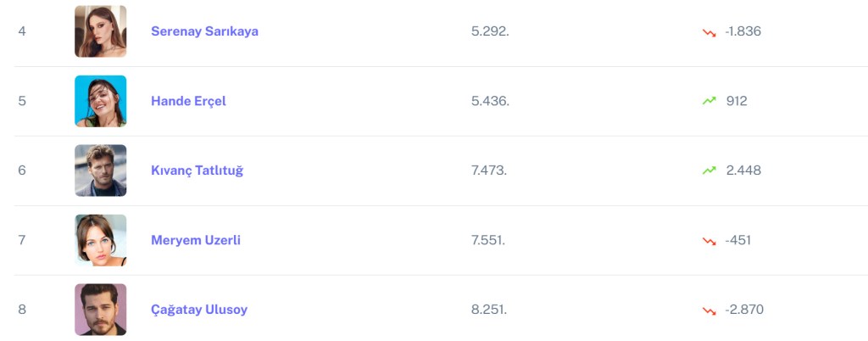Click Kıvanç Tatlıtuğ's profile photo
The height and width of the screenshot is (341, 868).
[x=100, y=170]
